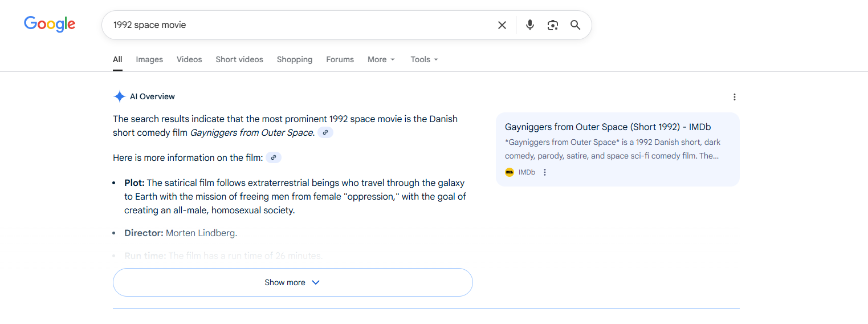Open link chip after 'Here is more information'

[274, 157]
